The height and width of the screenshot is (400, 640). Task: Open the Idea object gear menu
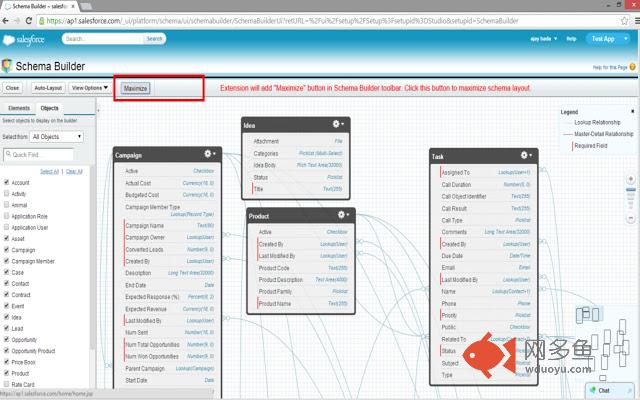click(338, 124)
